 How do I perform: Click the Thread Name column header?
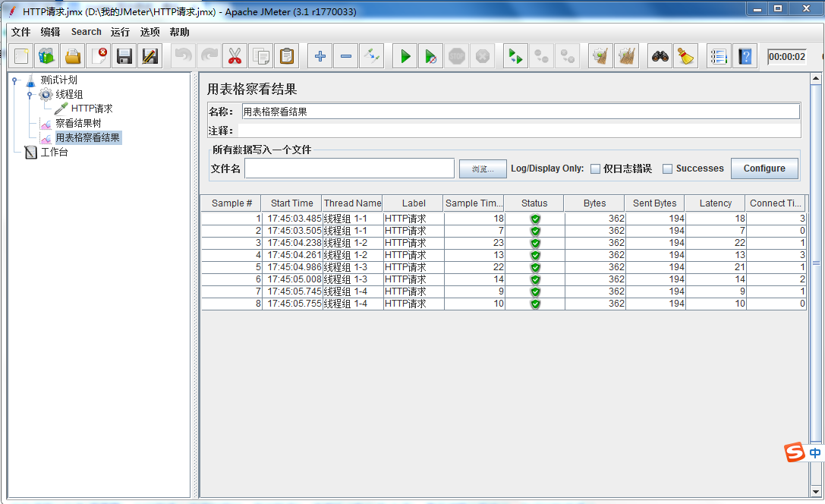[352, 203]
